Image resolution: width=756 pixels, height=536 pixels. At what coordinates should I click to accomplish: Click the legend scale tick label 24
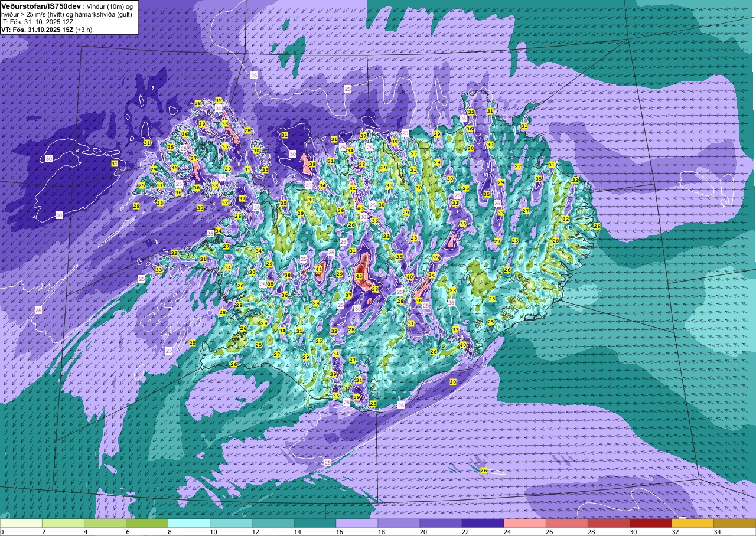[506, 532]
